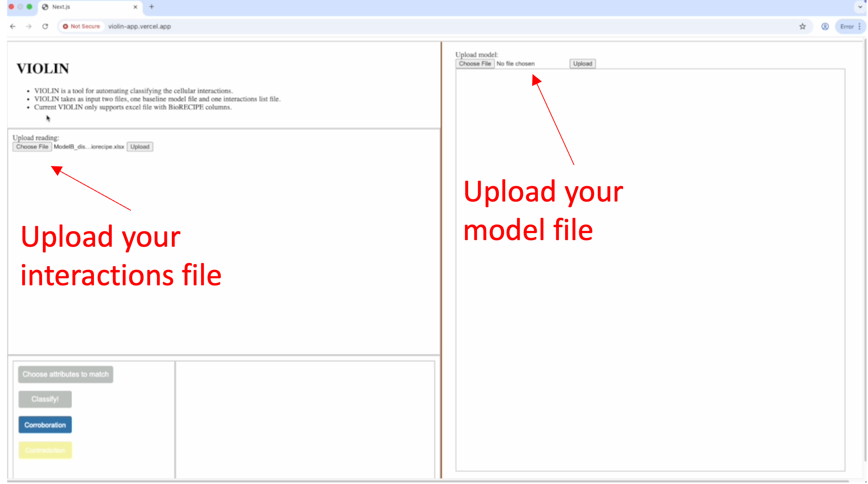
Task: Select the Next.js browser tab
Action: (x=90, y=7)
